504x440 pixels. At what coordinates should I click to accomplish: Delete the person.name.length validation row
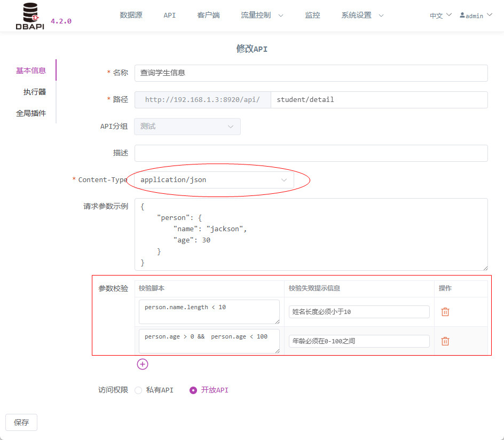[445, 312]
